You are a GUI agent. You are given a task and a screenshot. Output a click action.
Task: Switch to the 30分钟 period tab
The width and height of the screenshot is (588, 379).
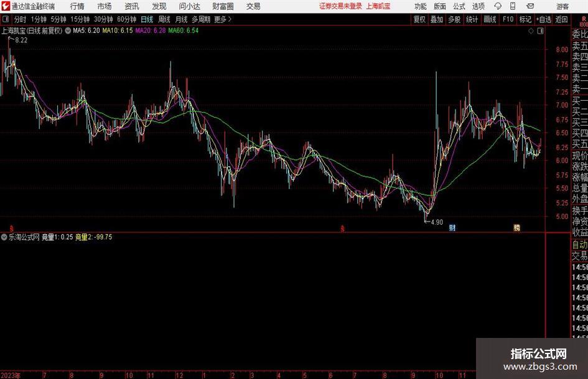point(103,19)
